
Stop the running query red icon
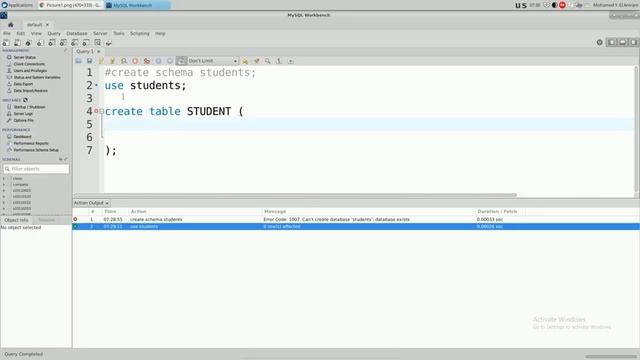(135, 61)
